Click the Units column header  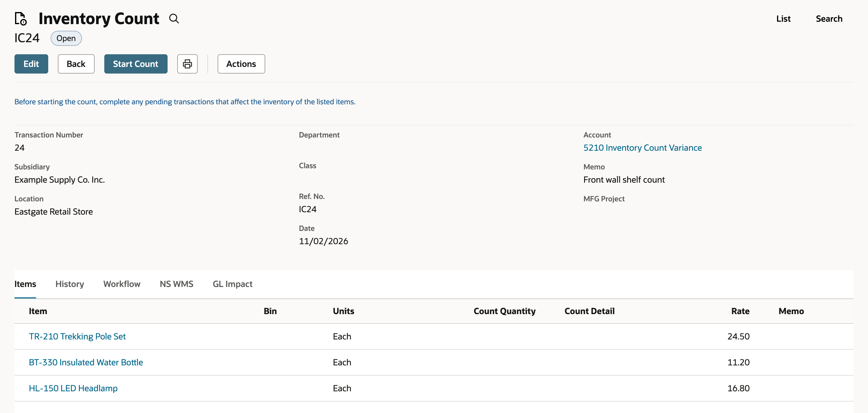click(x=344, y=311)
